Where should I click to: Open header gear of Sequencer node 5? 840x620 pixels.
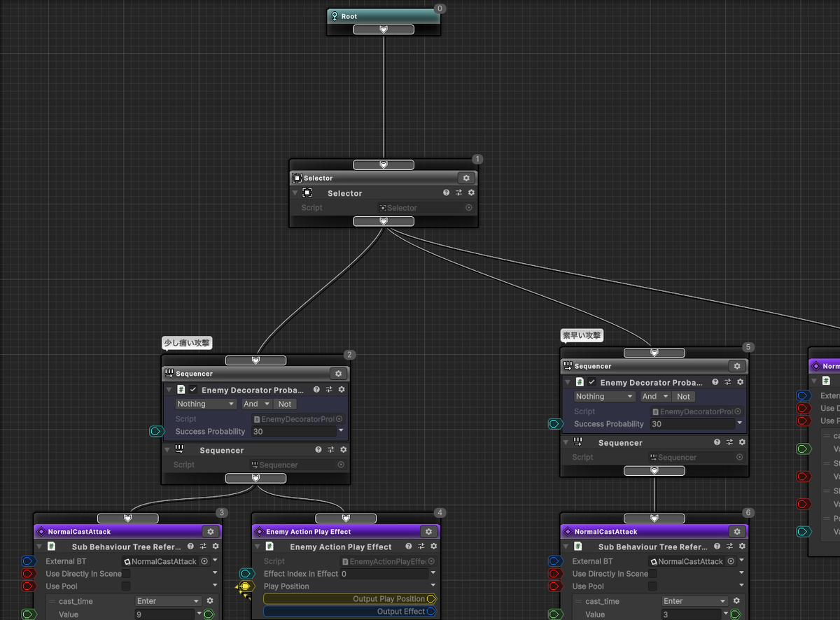tap(736, 366)
